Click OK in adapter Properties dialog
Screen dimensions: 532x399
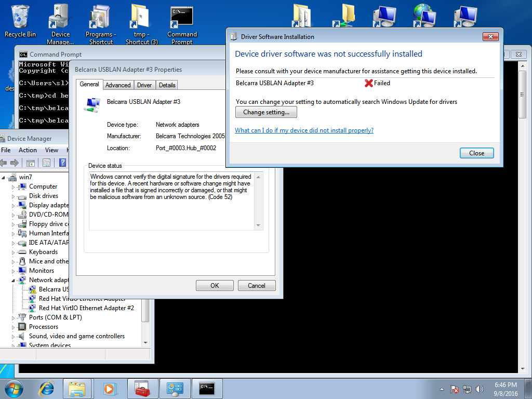(215, 285)
